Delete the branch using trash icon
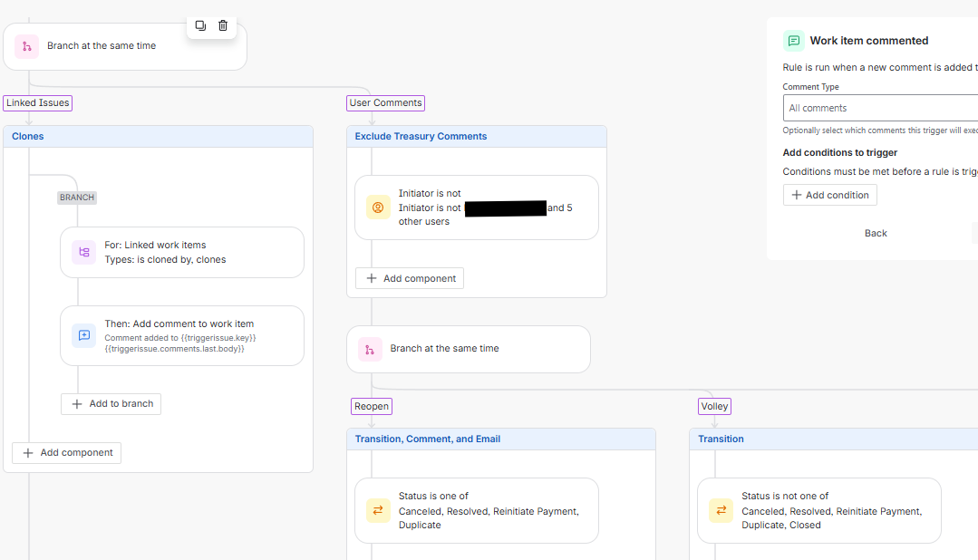 tap(223, 25)
